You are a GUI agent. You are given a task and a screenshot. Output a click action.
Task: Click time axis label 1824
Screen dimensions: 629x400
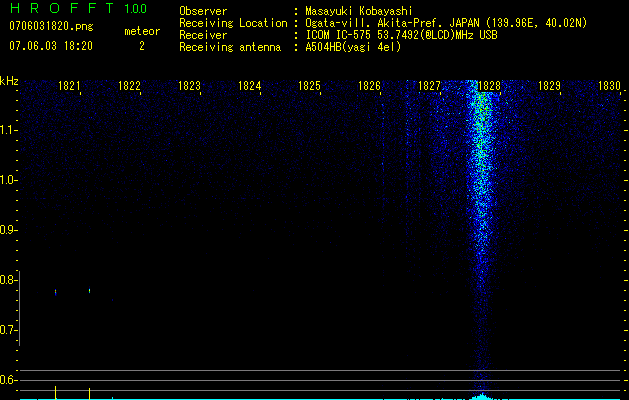tap(249, 86)
